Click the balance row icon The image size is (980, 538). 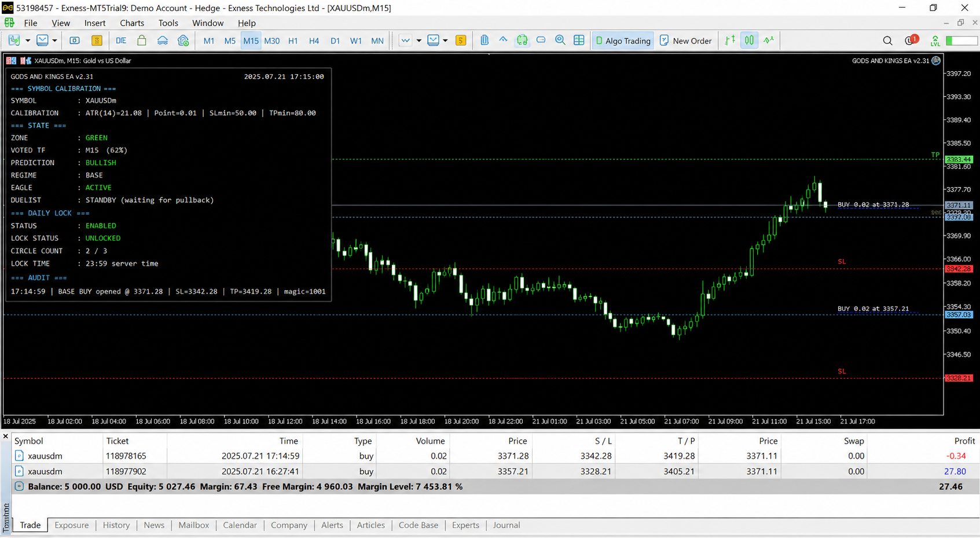pyautogui.click(x=19, y=486)
